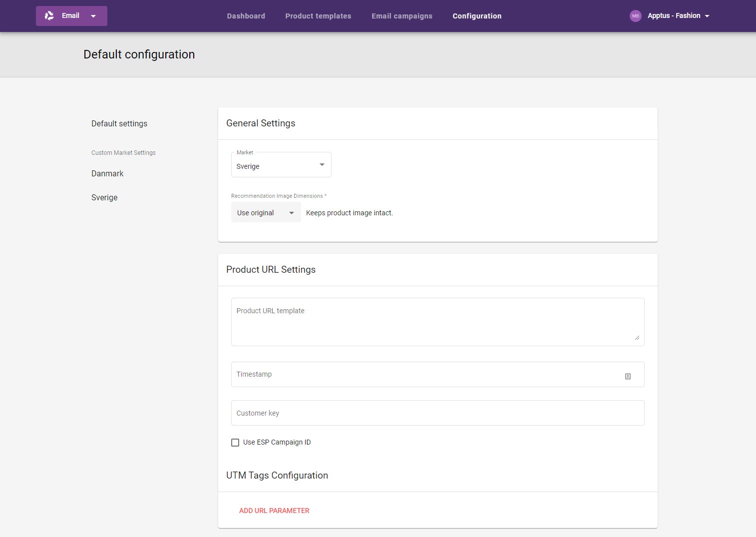Open the Market dropdown showing Sverige
756x537 pixels.
coord(281,165)
